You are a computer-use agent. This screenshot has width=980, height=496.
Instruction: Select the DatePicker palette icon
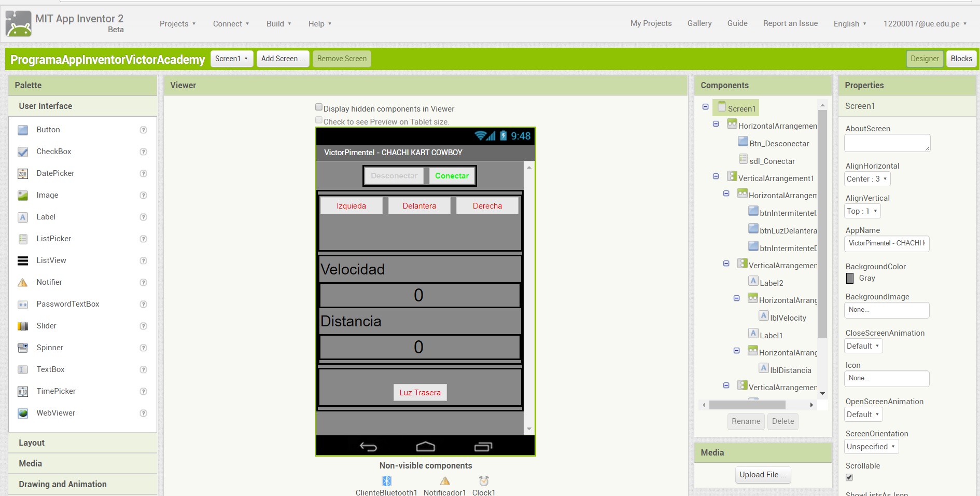[x=23, y=173]
